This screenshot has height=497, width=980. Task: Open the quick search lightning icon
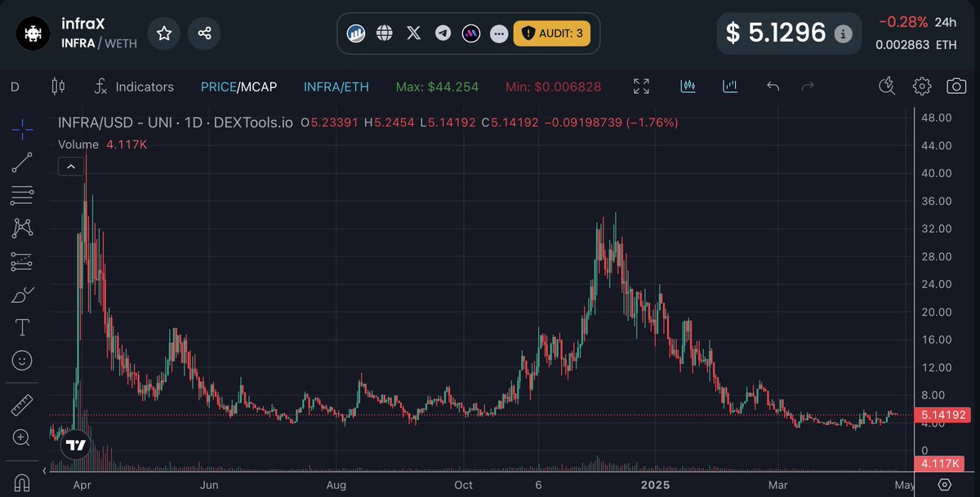point(888,86)
